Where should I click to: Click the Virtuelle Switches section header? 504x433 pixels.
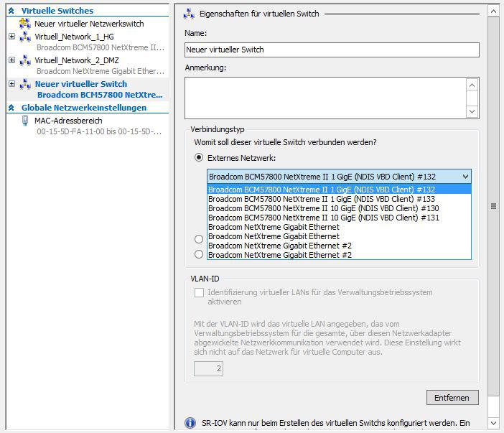tap(57, 11)
